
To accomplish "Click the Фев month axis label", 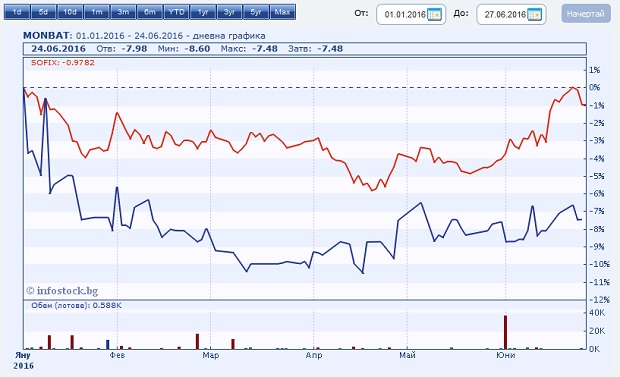I will click(117, 355).
